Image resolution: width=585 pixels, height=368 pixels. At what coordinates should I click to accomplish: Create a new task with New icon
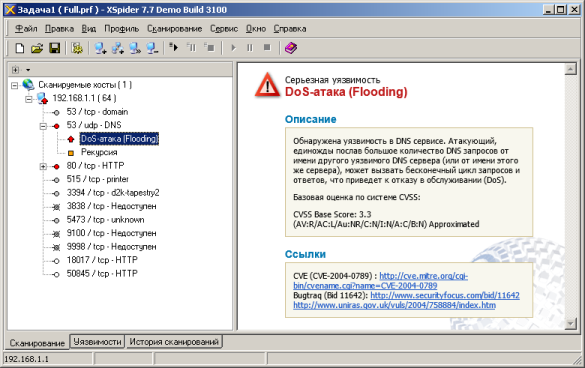[x=19, y=48]
